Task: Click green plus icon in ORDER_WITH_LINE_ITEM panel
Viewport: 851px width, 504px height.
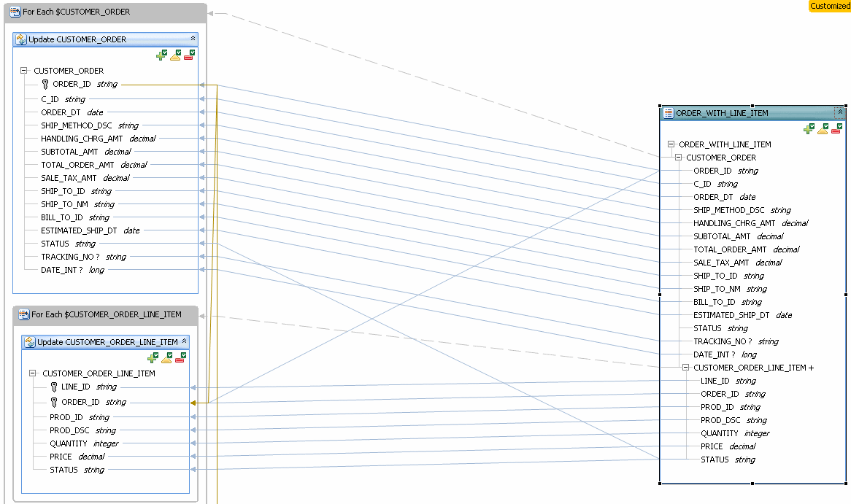Action: point(809,128)
